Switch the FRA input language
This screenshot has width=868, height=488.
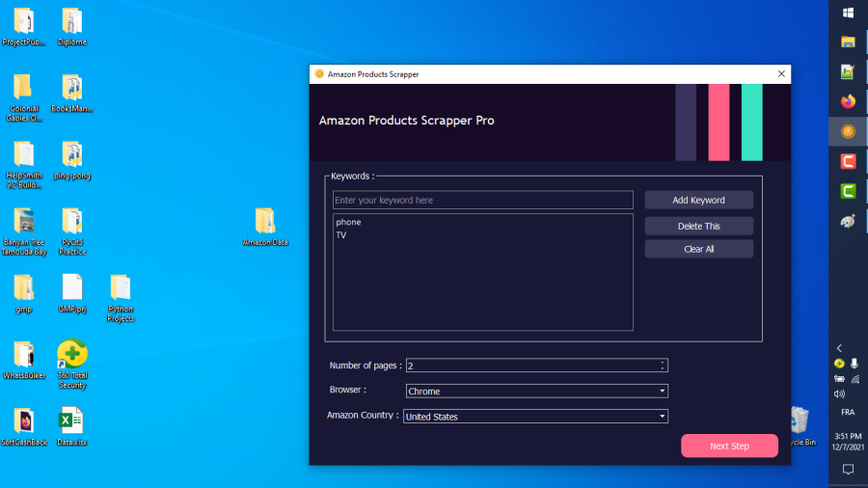point(848,412)
